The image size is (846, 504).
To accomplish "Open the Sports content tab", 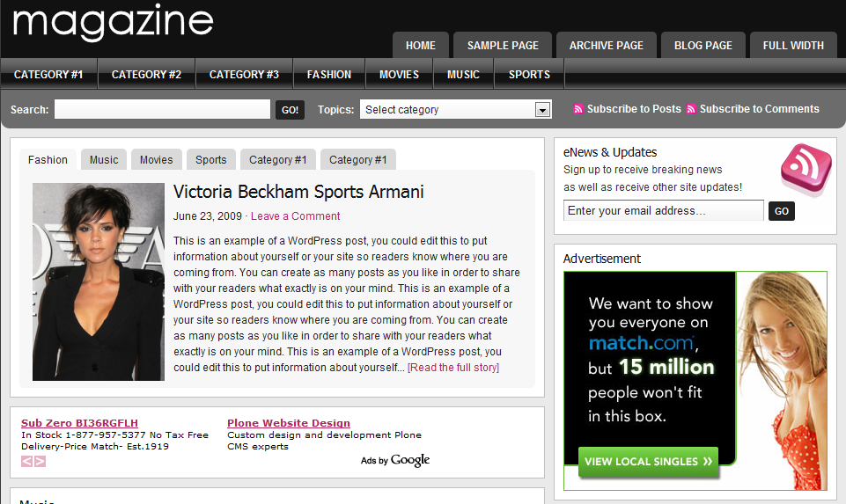I will click(x=211, y=159).
